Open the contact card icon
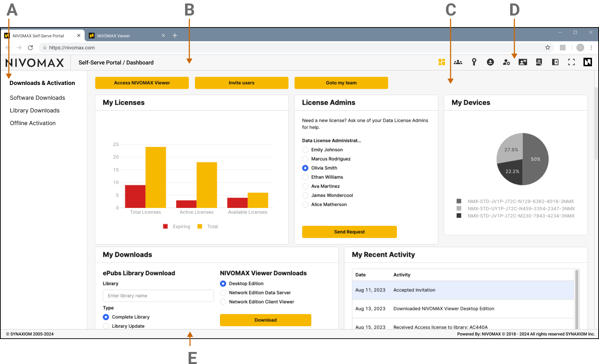 tap(523, 62)
